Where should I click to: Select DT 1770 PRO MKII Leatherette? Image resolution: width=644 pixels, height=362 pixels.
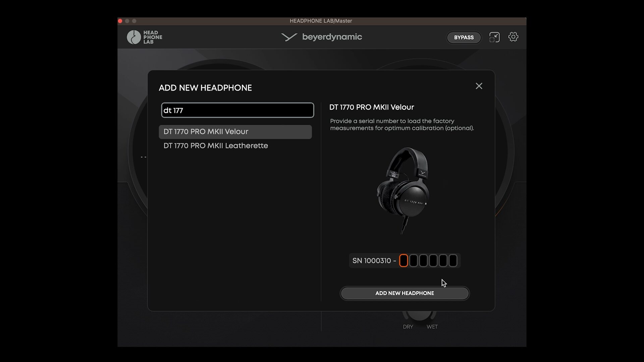click(216, 146)
